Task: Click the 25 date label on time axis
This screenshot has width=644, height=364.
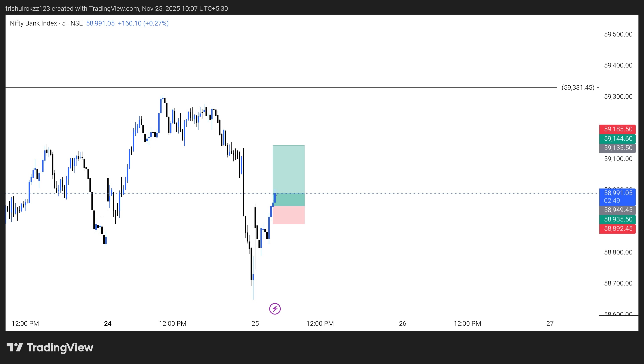Action: [255, 324]
